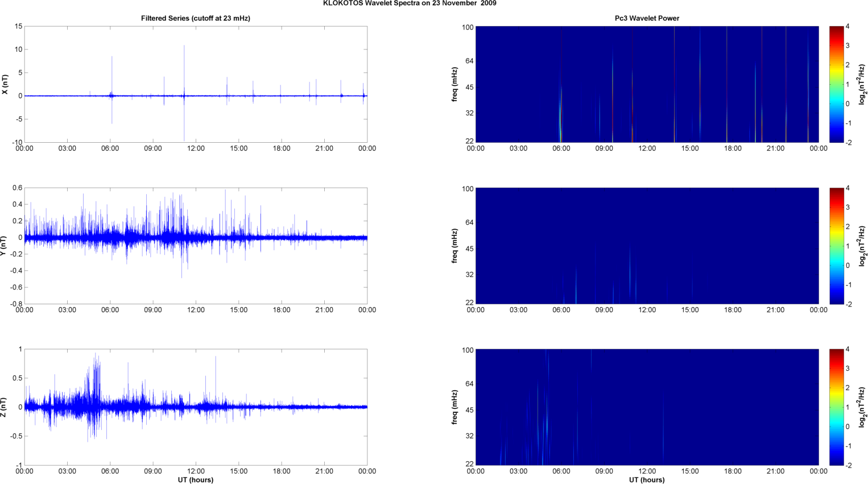The width and height of the screenshot is (868, 484).
Task: Click the bottom Pc3 wavelet spectrogram panel
Action: [647, 407]
